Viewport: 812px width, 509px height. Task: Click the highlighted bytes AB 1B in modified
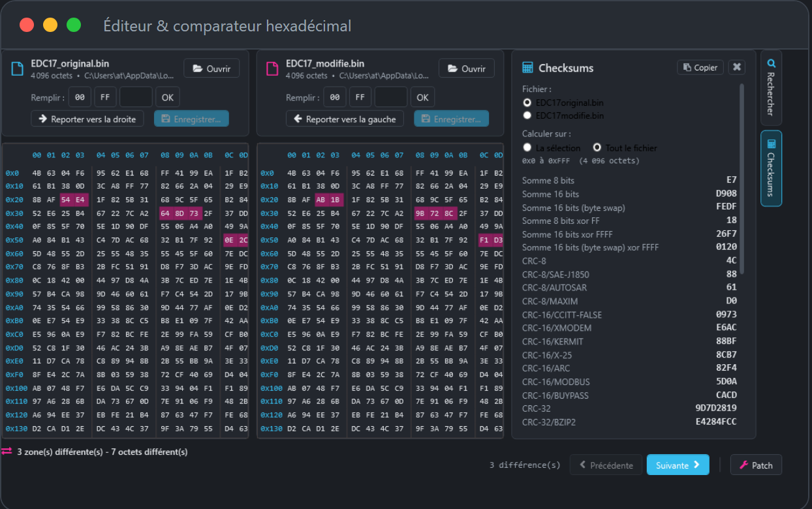tap(329, 200)
